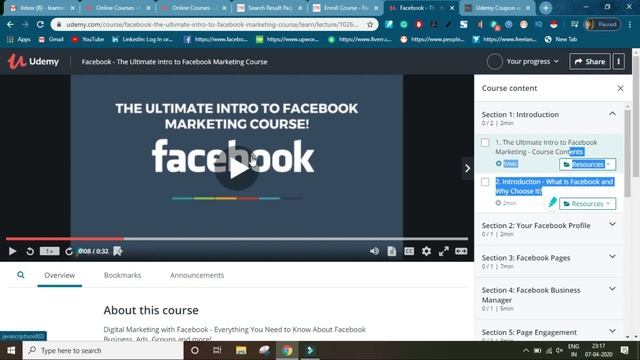Select the Overview tab
The height and width of the screenshot is (360, 640).
coord(60,275)
